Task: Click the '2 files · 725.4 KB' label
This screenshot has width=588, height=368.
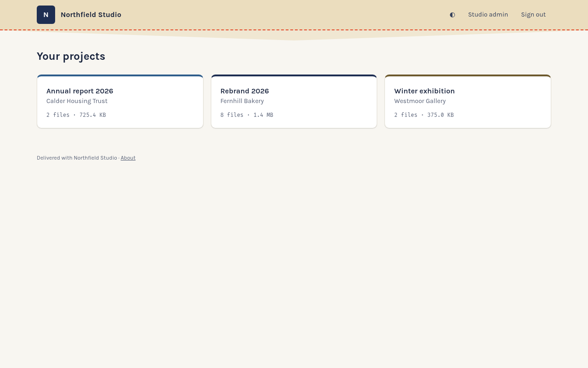Action: 76,115
